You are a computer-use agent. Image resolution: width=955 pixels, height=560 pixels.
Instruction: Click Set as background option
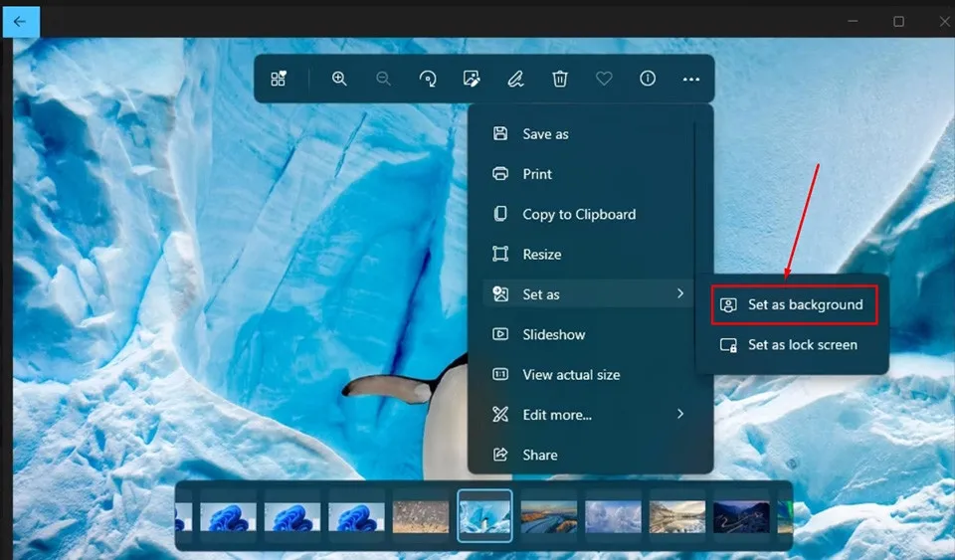794,304
